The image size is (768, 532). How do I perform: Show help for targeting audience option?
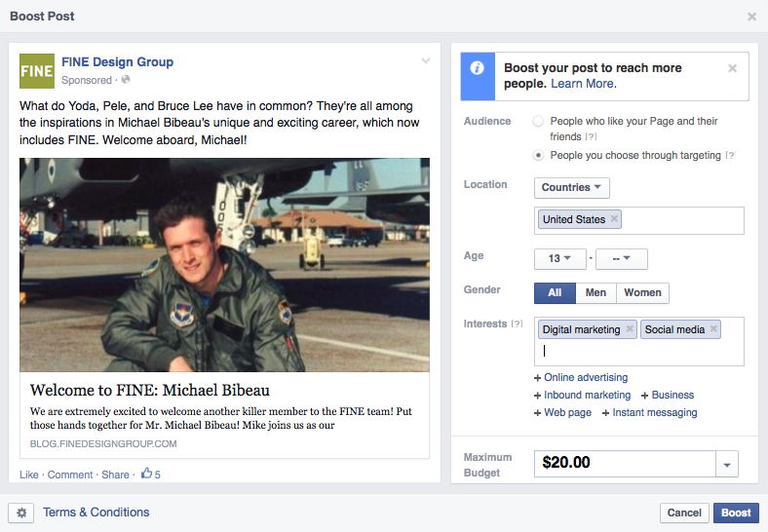coord(730,155)
